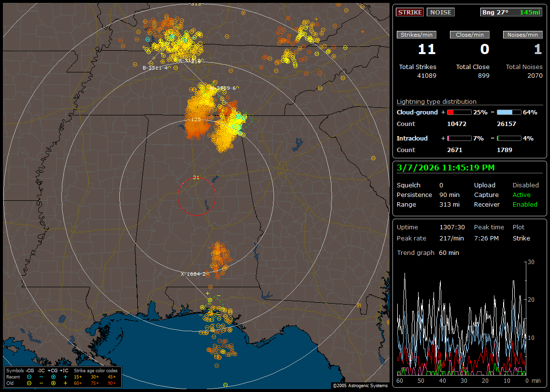Select the B-3511-4 storm cell label
This screenshot has width=550, height=392.
(156, 68)
